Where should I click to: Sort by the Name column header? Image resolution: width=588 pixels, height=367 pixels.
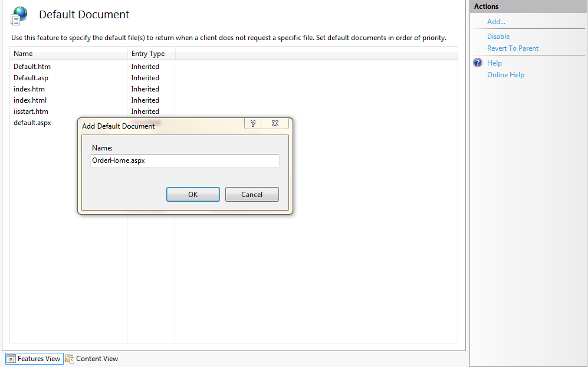point(23,53)
